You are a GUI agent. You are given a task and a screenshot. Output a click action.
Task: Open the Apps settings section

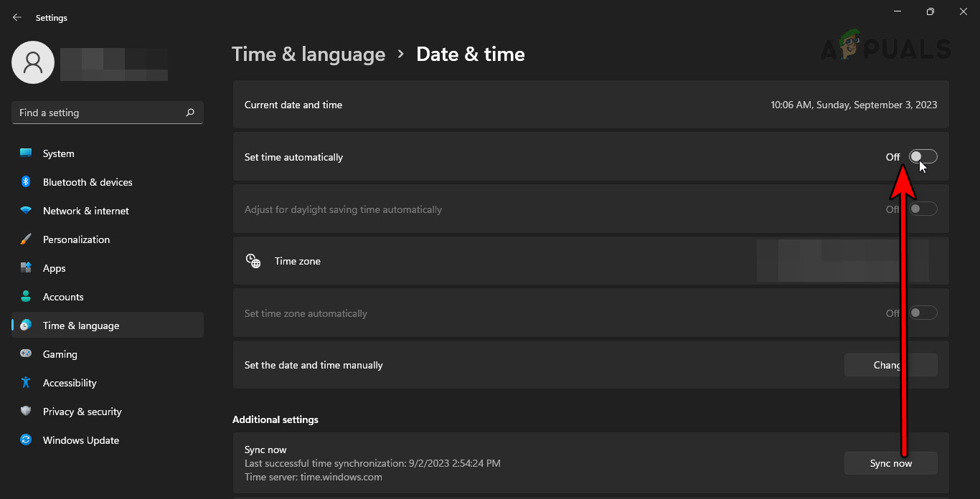[53, 267]
